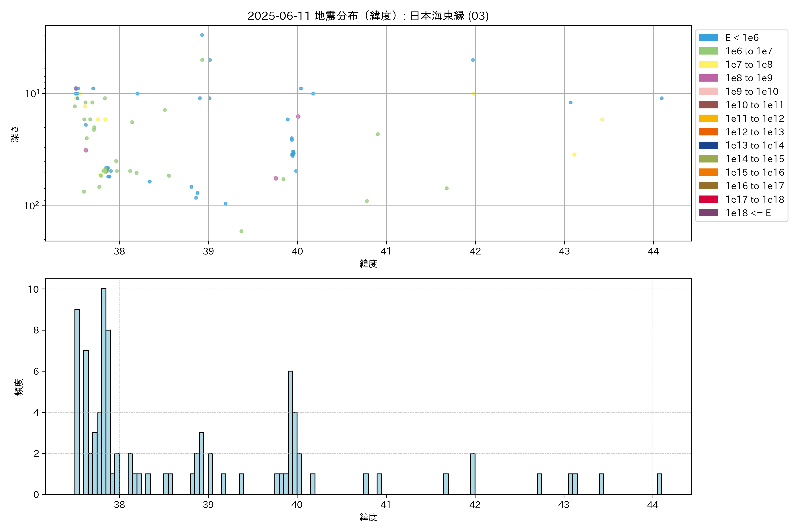Click the green 1e6 to 1e7 swatch
This screenshot has height=532, width=798.
[708, 51]
